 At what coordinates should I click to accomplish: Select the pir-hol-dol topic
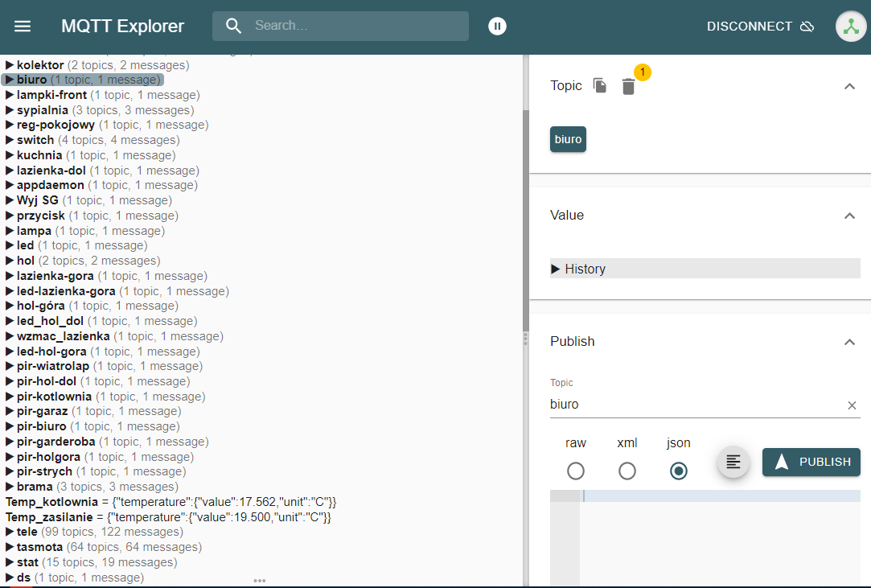click(x=98, y=381)
